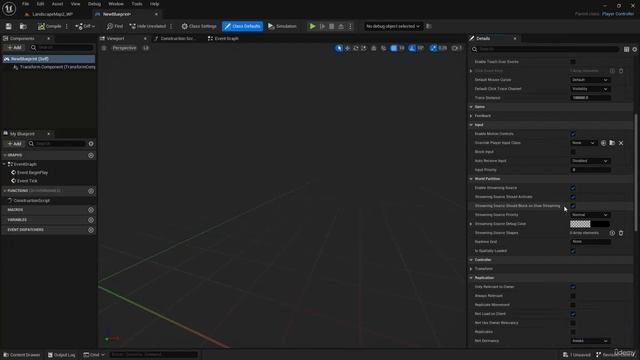Open the play options three-dot menu
This screenshot has height=360, width=640.
coord(350,26)
